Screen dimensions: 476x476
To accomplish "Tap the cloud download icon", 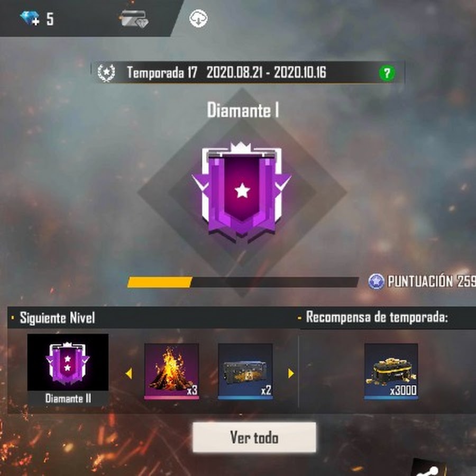I will coord(198,19).
